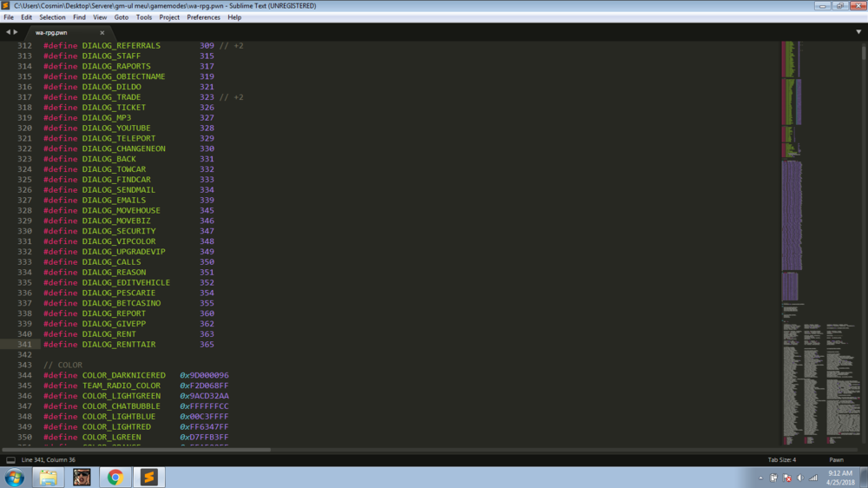Click the Line 341, Column 36 status
The height and width of the screenshot is (488, 868).
[48, 459]
